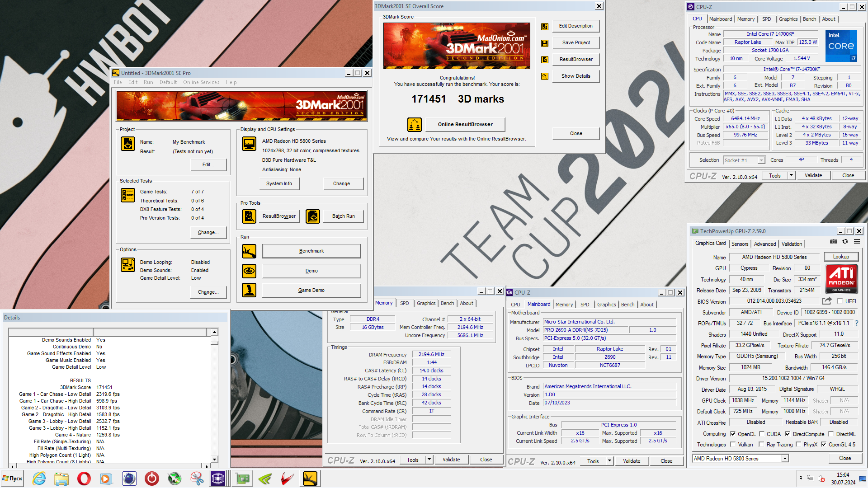Click the ATI Radeon logo in GPU-Z
Image resolution: width=868 pixels, height=488 pixels.
841,279
